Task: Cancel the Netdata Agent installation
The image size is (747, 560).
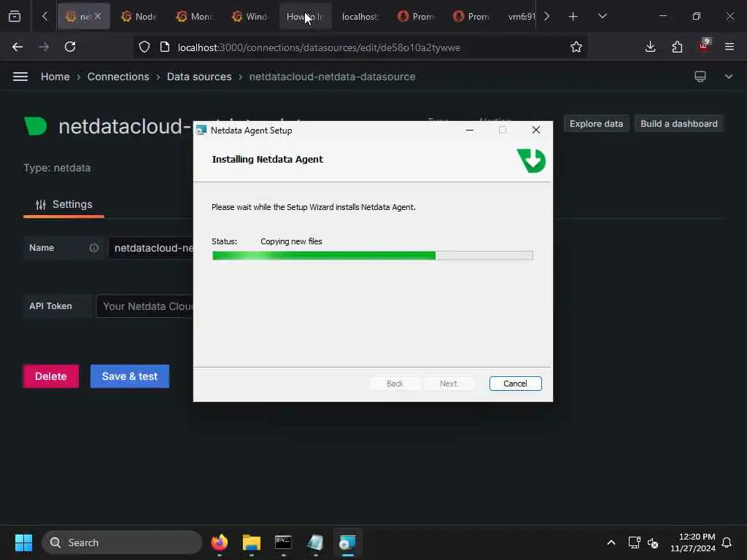Action: pyautogui.click(x=515, y=384)
